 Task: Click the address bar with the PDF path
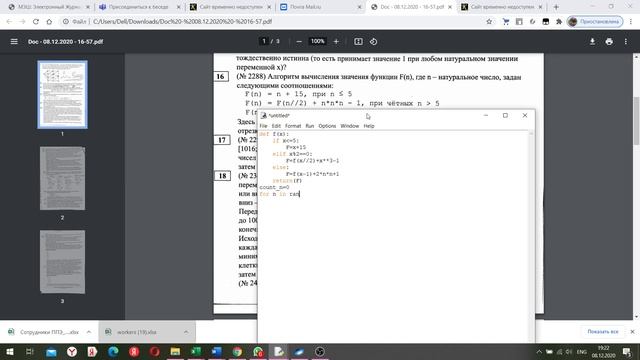[182, 22]
